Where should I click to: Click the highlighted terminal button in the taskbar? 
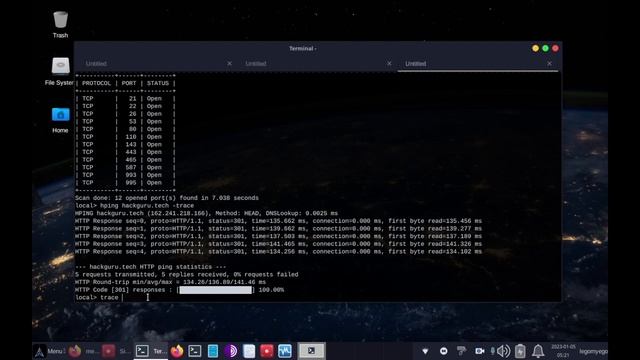point(311,351)
